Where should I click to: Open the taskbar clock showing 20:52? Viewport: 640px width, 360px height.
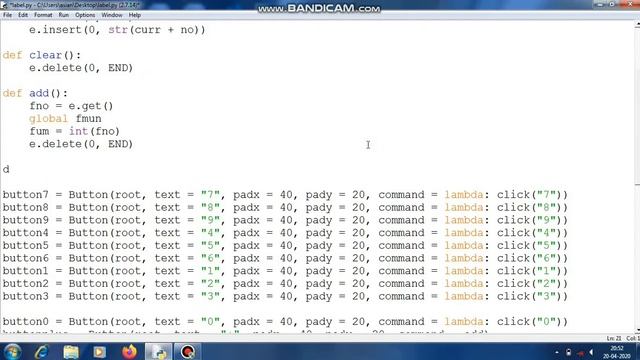coord(617,352)
